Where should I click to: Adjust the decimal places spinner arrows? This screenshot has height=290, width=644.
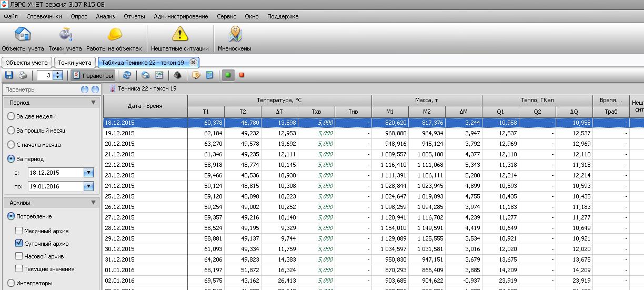coord(58,75)
